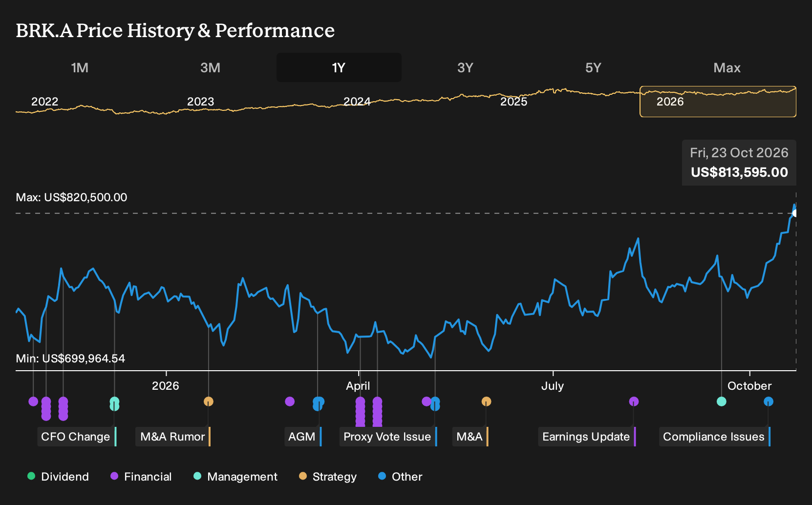Select the 1M time range tab
The image size is (812, 505).
pyautogui.click(x=80, y=67)
